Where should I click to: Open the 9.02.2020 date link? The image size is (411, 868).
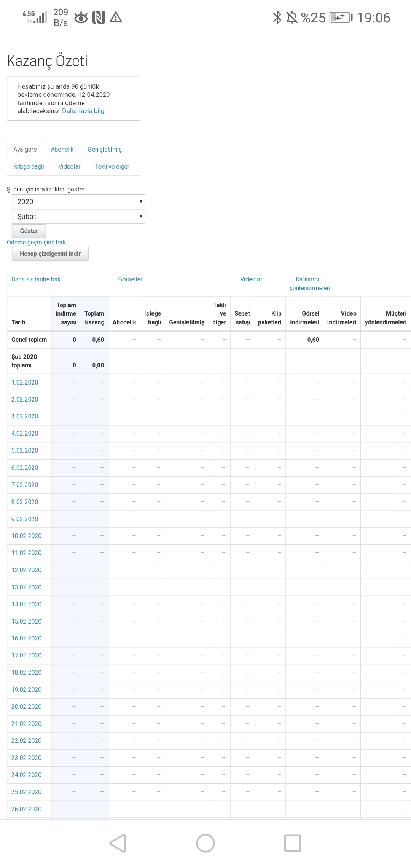click(x=25, y=519)
